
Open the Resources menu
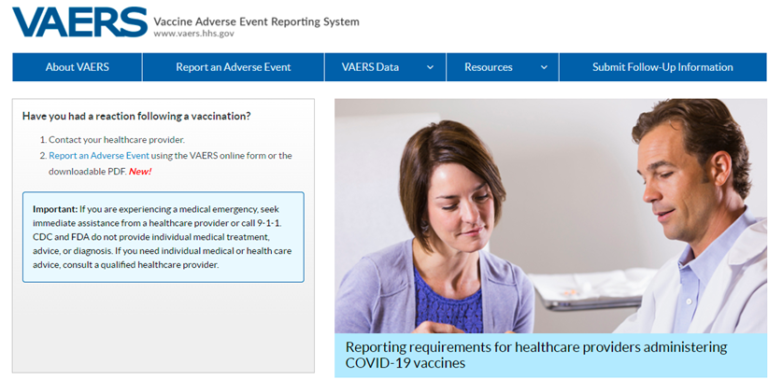click(x=503, y=67)
